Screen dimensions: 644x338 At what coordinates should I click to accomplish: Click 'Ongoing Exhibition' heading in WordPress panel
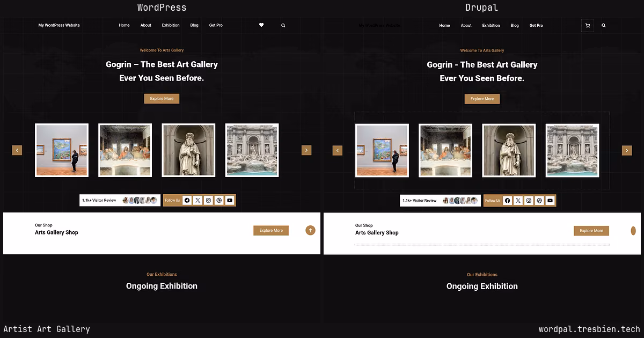(162, 286)
